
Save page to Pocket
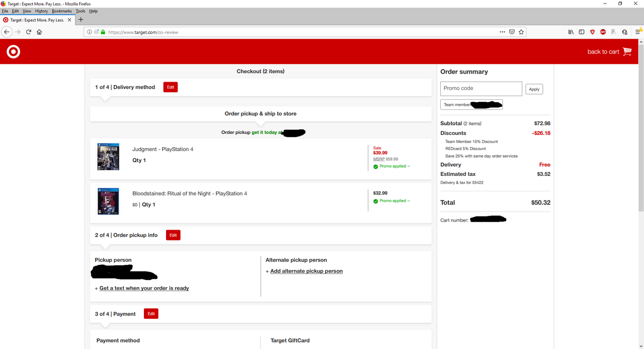click(x=512, y=32)
